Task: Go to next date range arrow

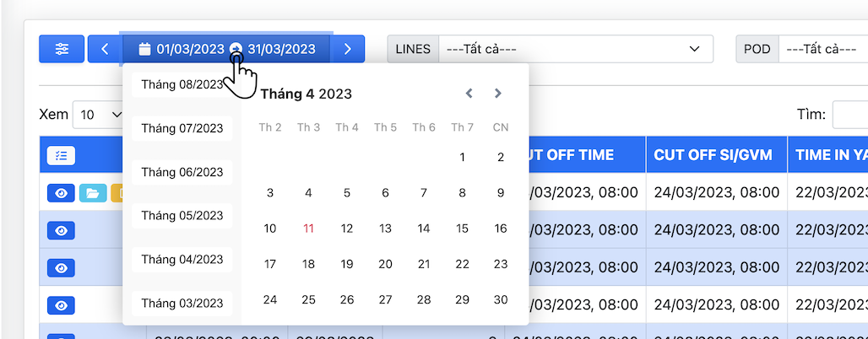Action: coord(347,49)
